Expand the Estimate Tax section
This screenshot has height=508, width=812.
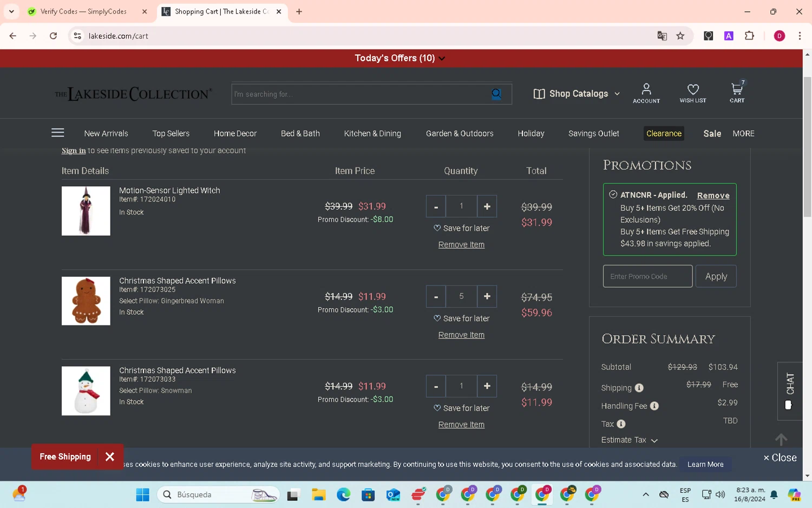pyautogui.click(x=629, y=440)
